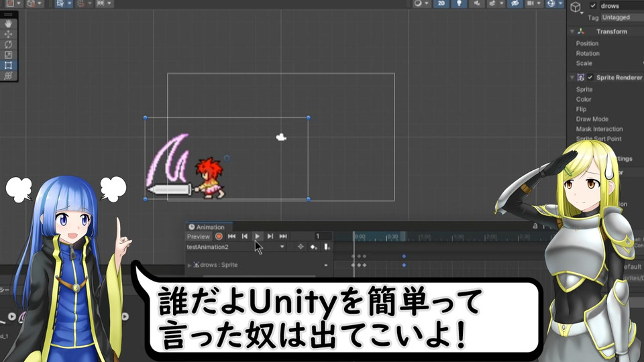Click the Rotation label

click(588, 54)
